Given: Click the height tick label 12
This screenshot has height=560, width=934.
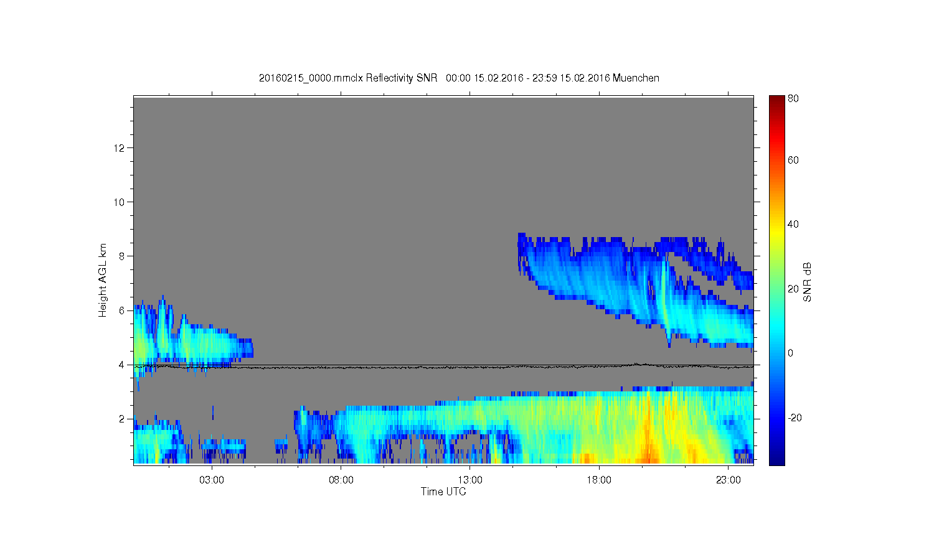Looking at the screenshot, I should (x=120, y=147).
